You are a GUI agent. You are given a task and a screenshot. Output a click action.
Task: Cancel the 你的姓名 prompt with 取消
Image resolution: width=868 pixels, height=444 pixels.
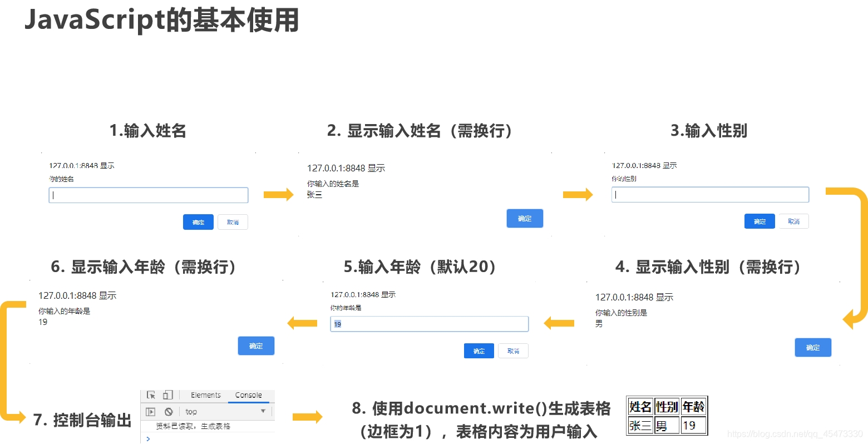[x=233, y=222]
